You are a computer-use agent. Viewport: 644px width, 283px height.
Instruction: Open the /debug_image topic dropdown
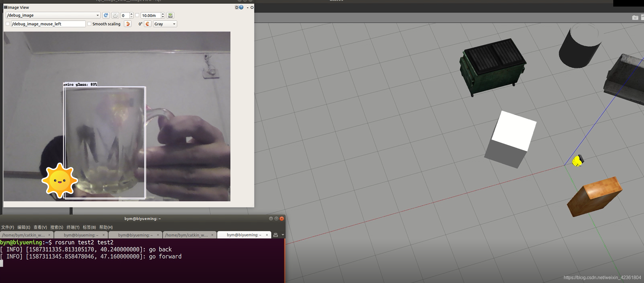(53, 15)
